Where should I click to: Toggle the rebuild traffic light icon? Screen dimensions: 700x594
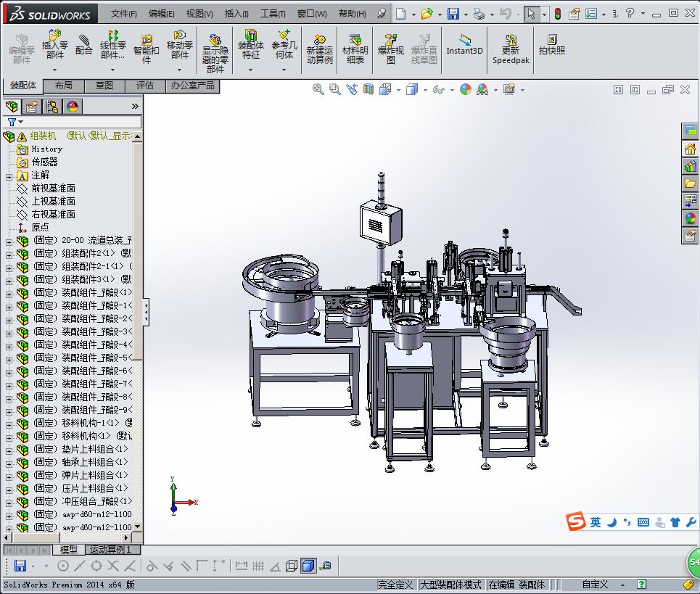pyautogui.click(x=557, y=14)
